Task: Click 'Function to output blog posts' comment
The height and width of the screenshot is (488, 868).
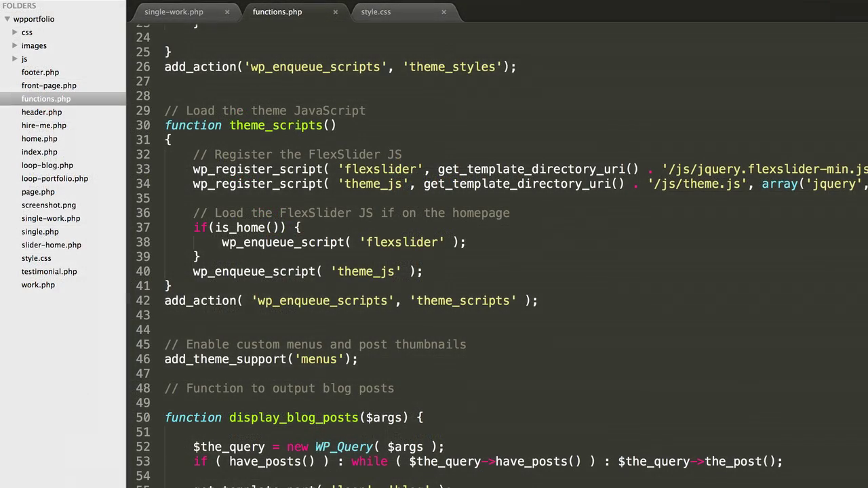Action: coord(279,388)
